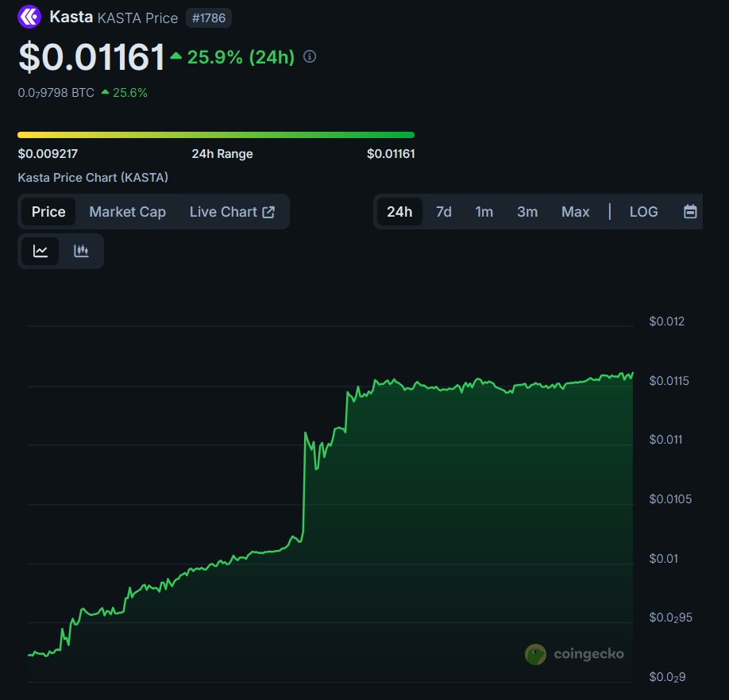The width and height of the screenshot is (729, 700).
Task: Click the KASTA Price title text
Action: pyautogui.click(x=137, y=18)
